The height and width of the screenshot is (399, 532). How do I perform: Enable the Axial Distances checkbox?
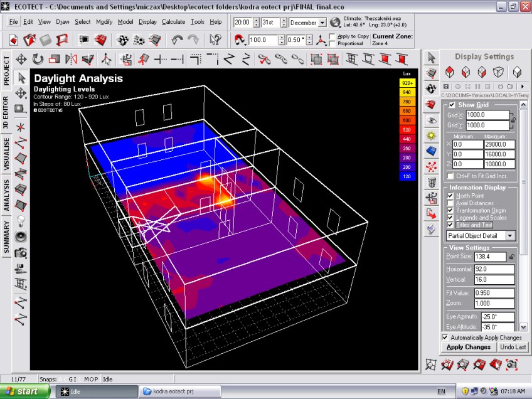pos(450,203)
